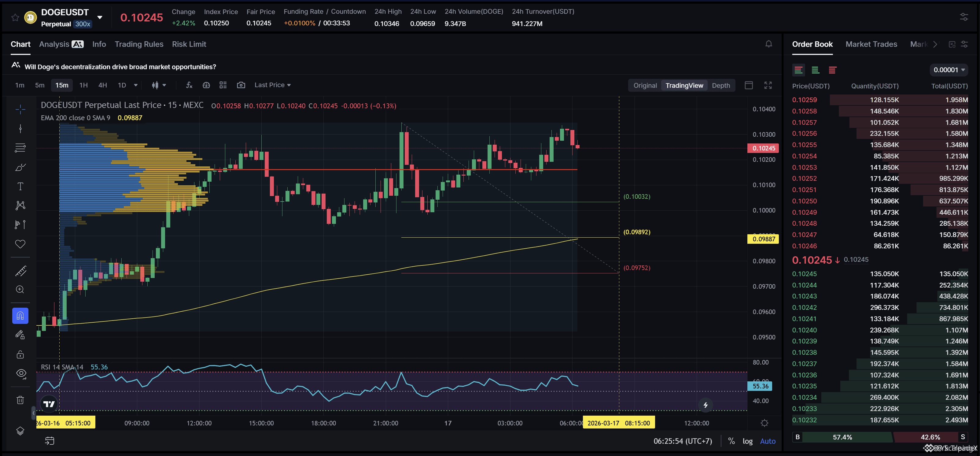Screen dimensions: 980x456
Task: Select the chart patterns tool
Action: pos(20,206)
